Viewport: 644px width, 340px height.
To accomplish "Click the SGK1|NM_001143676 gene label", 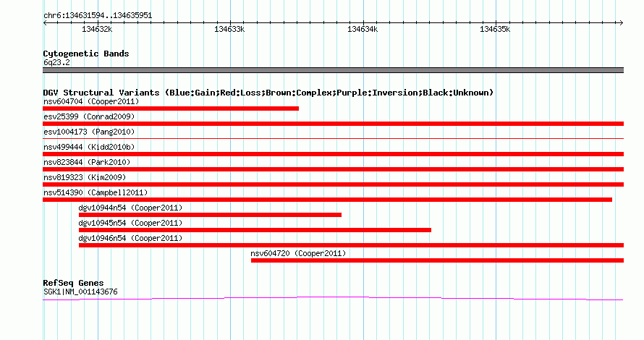I will click(x=80, y=292).
